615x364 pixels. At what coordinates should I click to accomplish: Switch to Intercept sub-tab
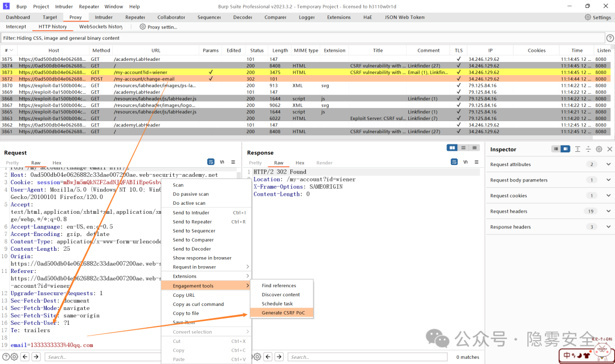16,27
